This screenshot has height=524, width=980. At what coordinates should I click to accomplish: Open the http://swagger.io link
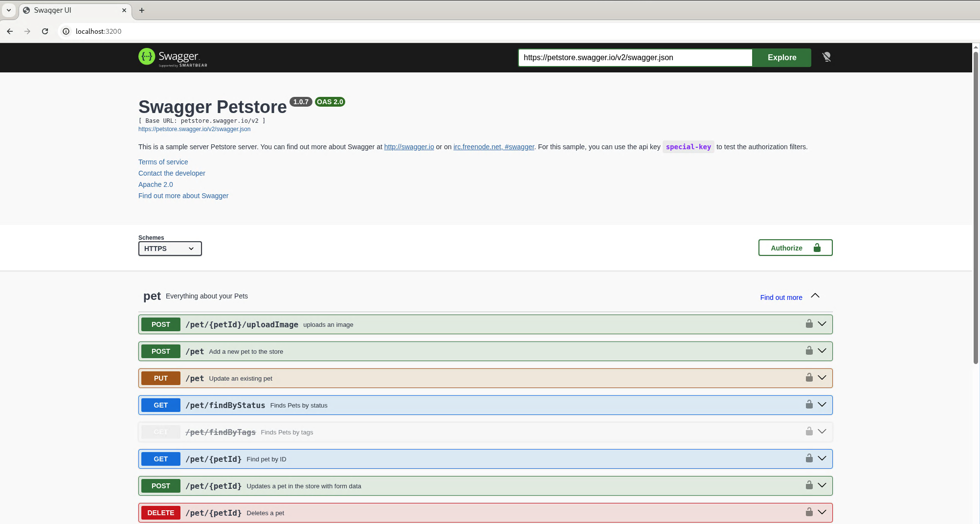click(x=409, y=147)
